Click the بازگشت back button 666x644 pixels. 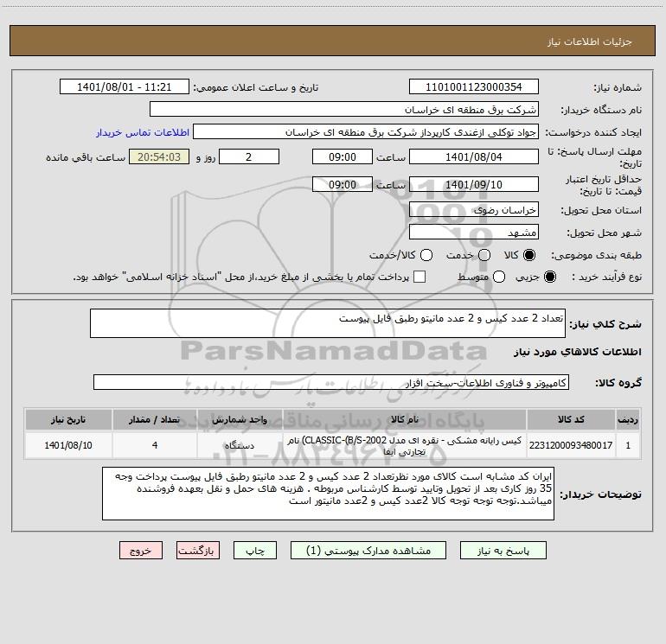coord(198,551)
